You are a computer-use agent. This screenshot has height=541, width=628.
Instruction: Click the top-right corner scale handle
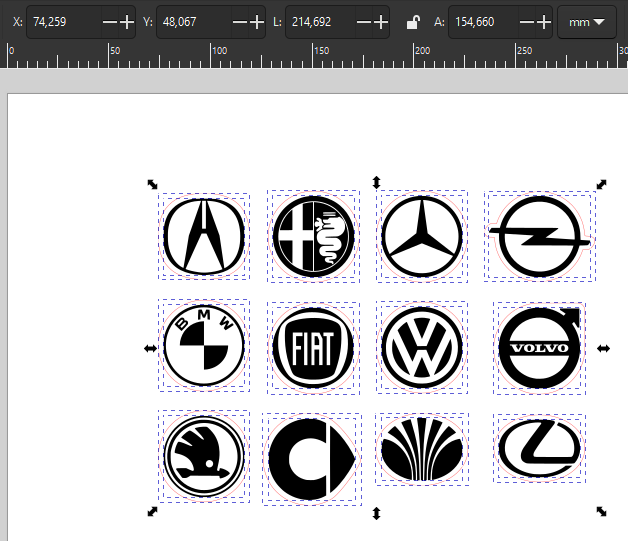(602, 184)
